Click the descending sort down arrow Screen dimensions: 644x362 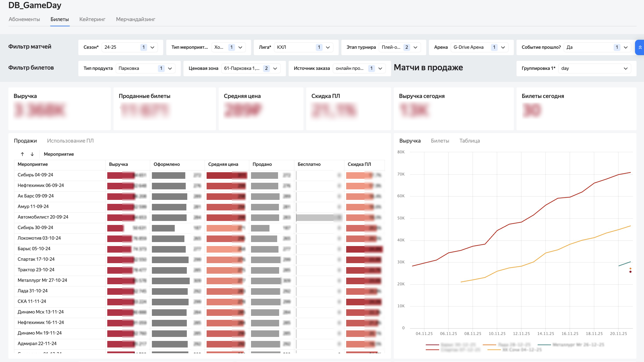[x=32, y=154]
